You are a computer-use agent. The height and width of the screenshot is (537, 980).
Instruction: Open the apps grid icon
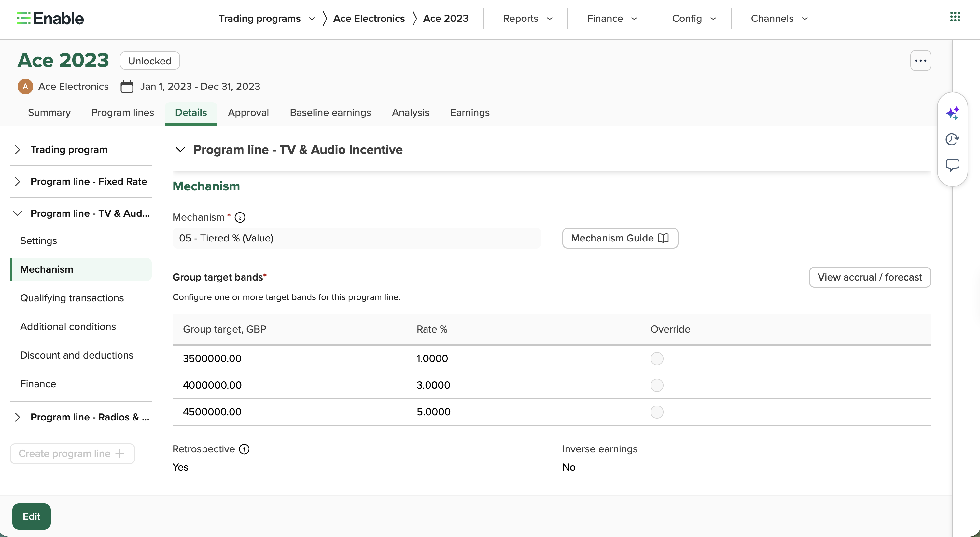click(955, 17)
